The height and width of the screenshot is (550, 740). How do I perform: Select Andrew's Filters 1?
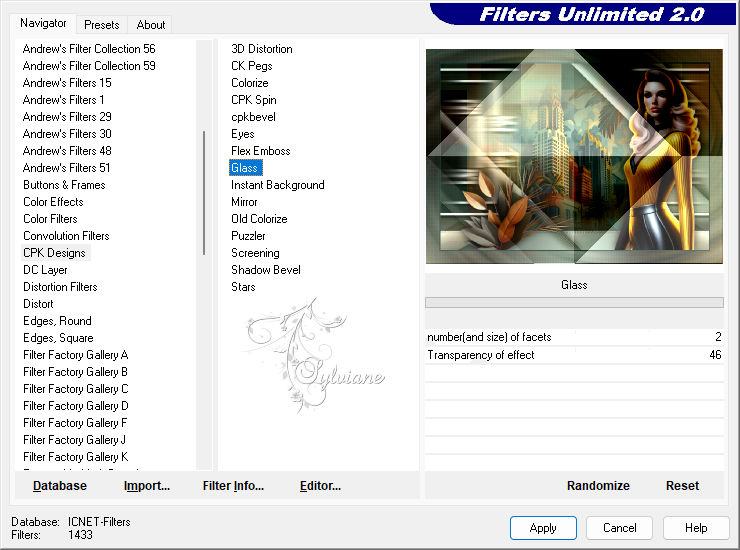point(63,100)
